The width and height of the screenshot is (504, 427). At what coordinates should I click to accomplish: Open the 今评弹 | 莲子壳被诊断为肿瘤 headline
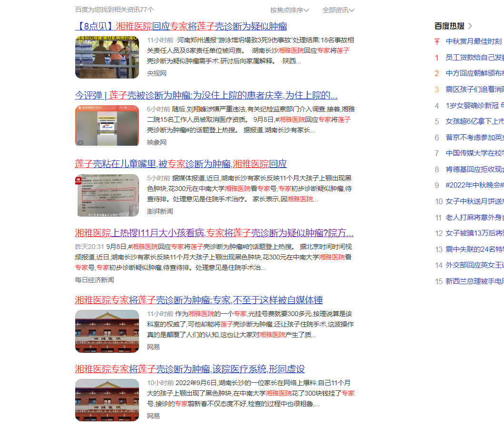coord(206,95)
